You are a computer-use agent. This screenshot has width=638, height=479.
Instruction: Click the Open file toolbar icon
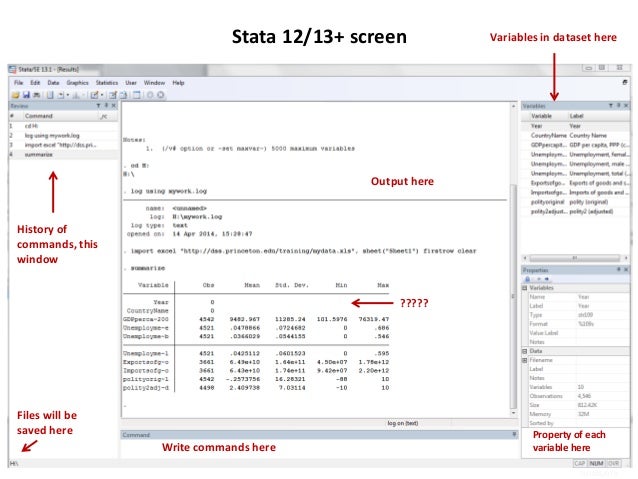[15, 95]
